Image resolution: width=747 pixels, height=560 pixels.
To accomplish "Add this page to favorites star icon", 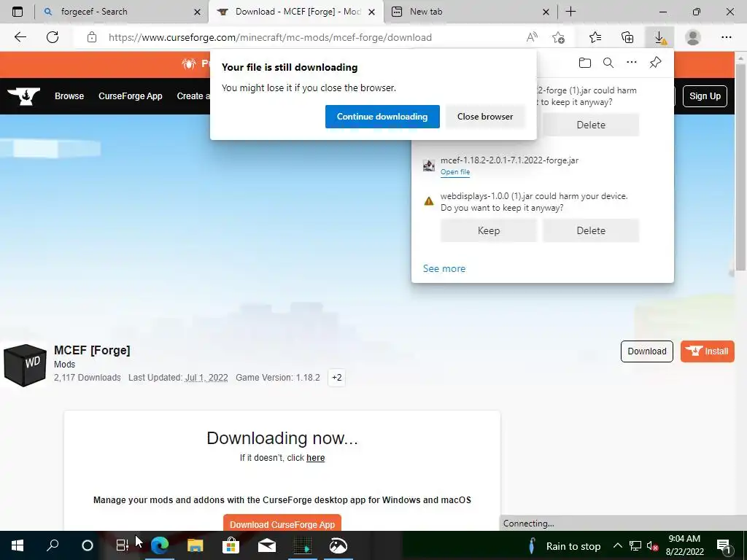I will [x=558, y=37].
